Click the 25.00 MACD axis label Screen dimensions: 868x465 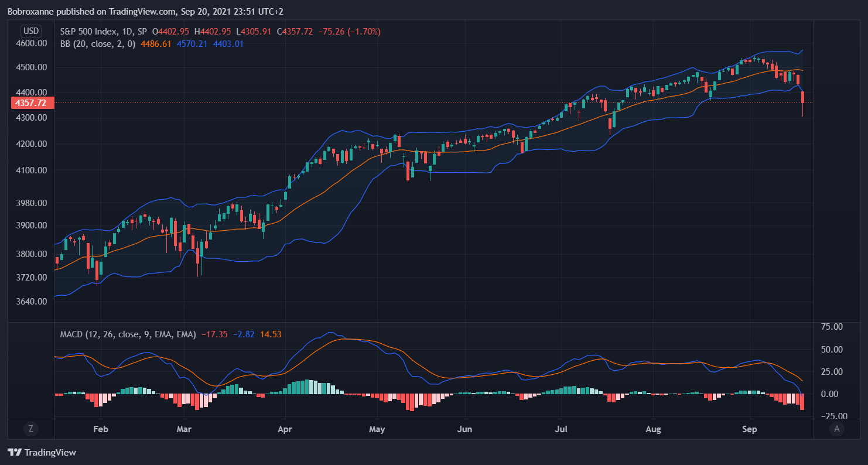pos(832,372)
